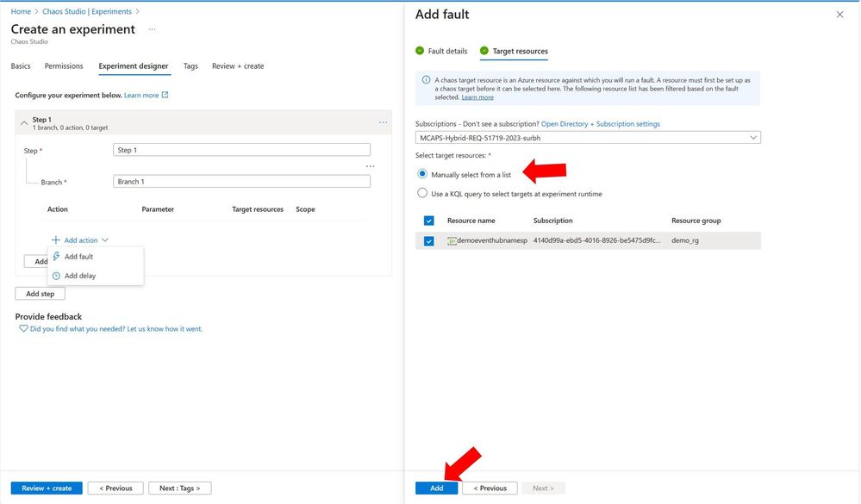Image resolution: width=861 pixels, height=504 pixels.
Task: Open Directory + Subscription settings link
Action: 601,124
